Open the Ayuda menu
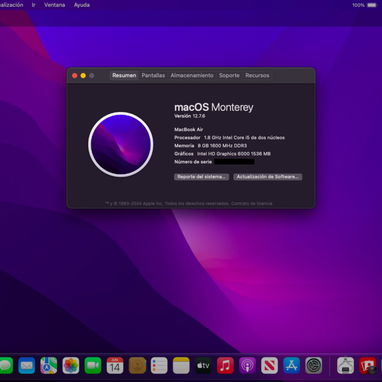The width and height of the screenshot is (382, 382). [82, 5]
